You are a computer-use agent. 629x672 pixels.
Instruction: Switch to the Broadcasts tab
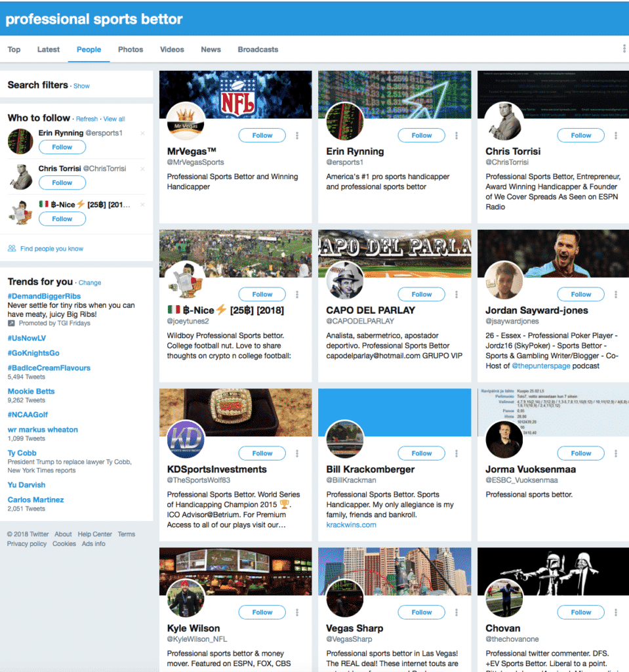(258, 50)
